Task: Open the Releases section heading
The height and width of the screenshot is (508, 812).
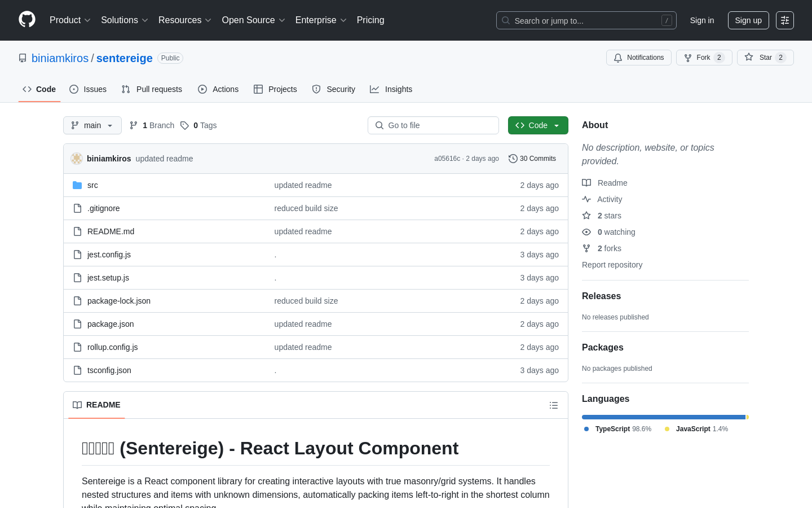Action: (x=601, y=296)
